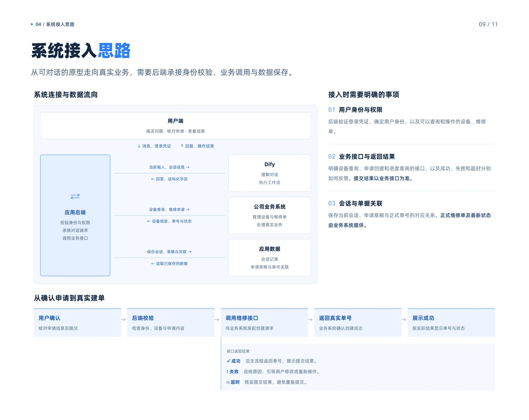Click the 返回真实单号 step card
The width and height of the screenshot is (529, 420).
tap(358, 322)
